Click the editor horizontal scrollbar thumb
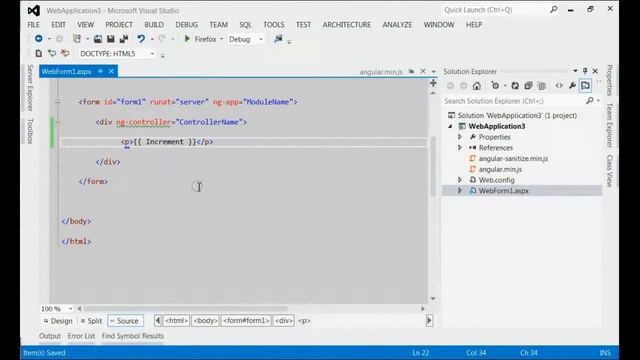Screen dimensions: 640x360 186,309
